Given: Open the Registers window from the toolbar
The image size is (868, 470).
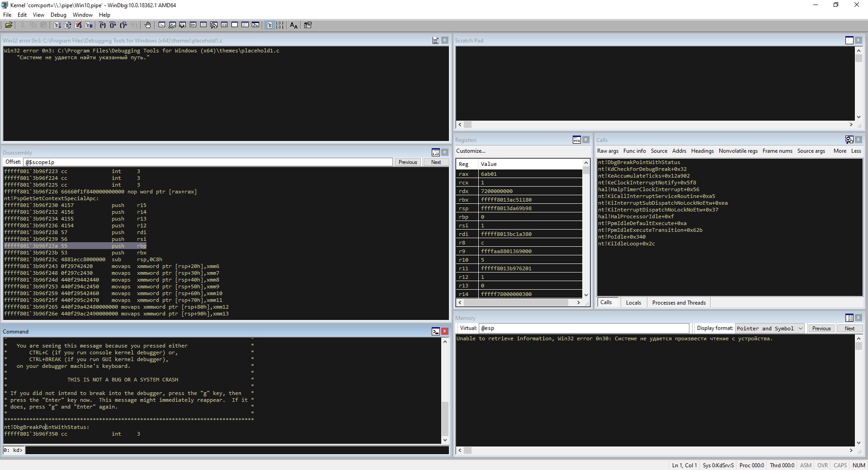Looking at the screenshot, I should (193, 25).
